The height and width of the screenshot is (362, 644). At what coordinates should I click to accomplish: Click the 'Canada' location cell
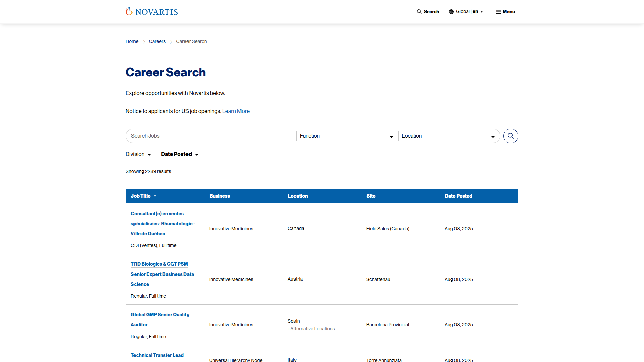[x=296, y=229]
